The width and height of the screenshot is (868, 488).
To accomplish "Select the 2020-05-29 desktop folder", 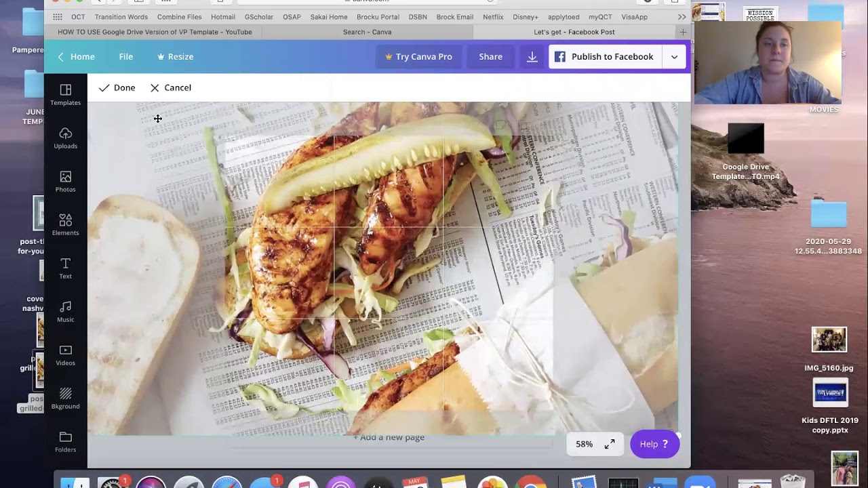I will click(x=828, y=227).
